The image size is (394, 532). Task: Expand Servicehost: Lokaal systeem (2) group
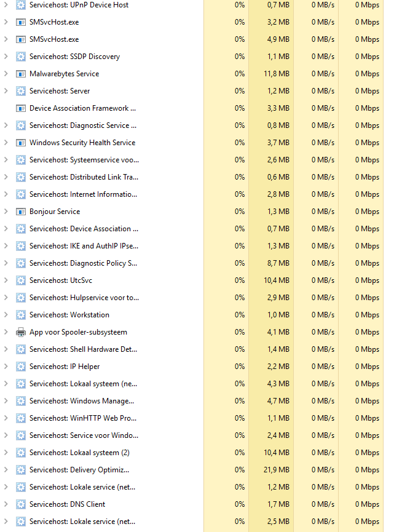pos(6,453)
